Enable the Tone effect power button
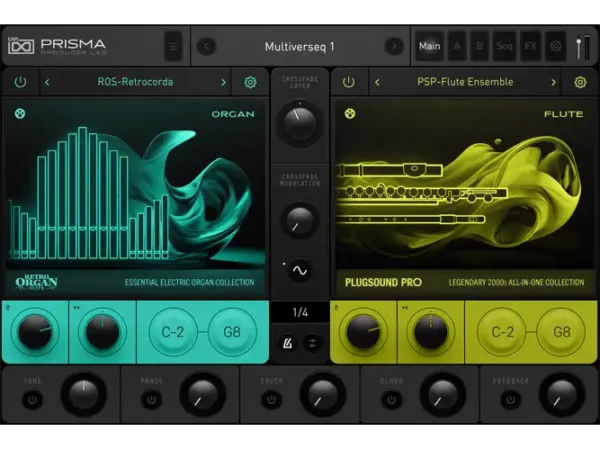 [33, 400]
